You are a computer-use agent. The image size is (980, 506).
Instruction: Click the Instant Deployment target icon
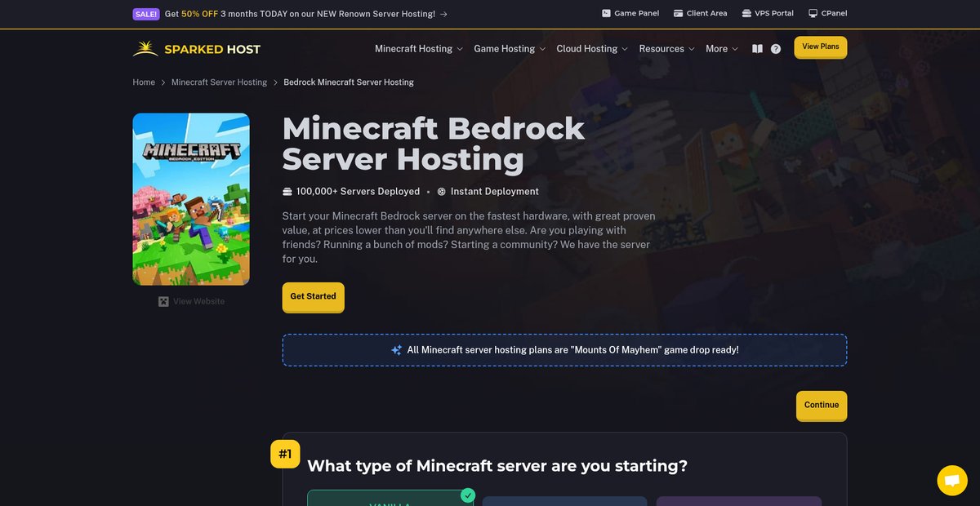pyautogui.click(x=442, y=192)
